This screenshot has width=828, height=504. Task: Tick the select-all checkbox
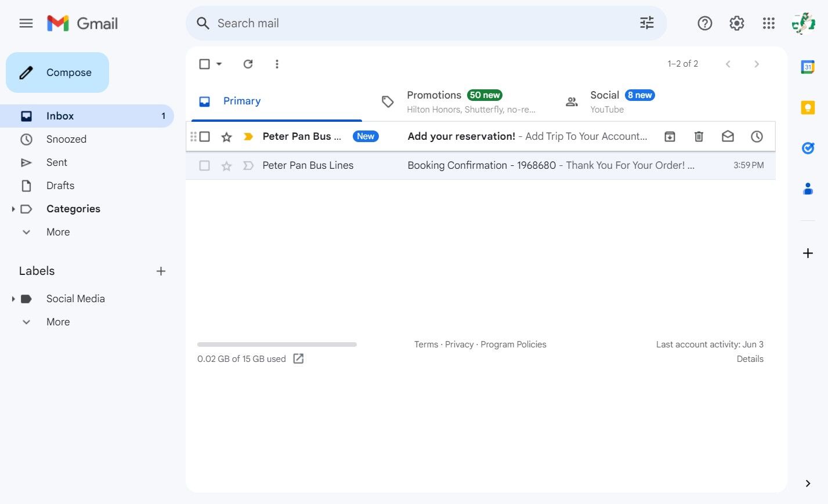[x=204, y=64]
